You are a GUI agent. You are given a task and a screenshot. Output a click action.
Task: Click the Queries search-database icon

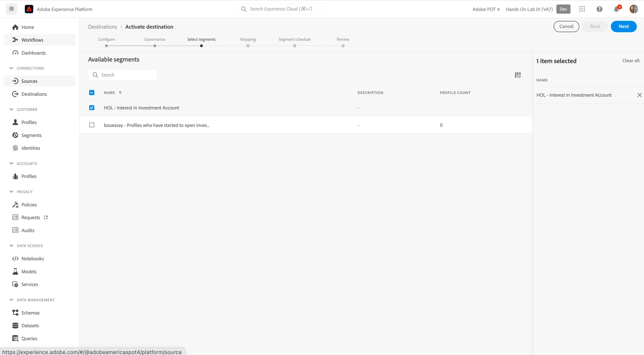(15, 338)
